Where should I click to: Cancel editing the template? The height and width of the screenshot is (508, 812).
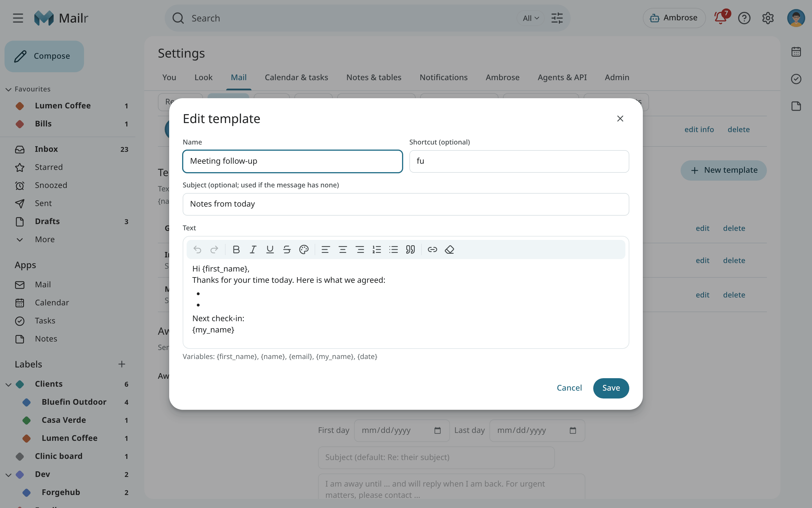click(569, 388)
